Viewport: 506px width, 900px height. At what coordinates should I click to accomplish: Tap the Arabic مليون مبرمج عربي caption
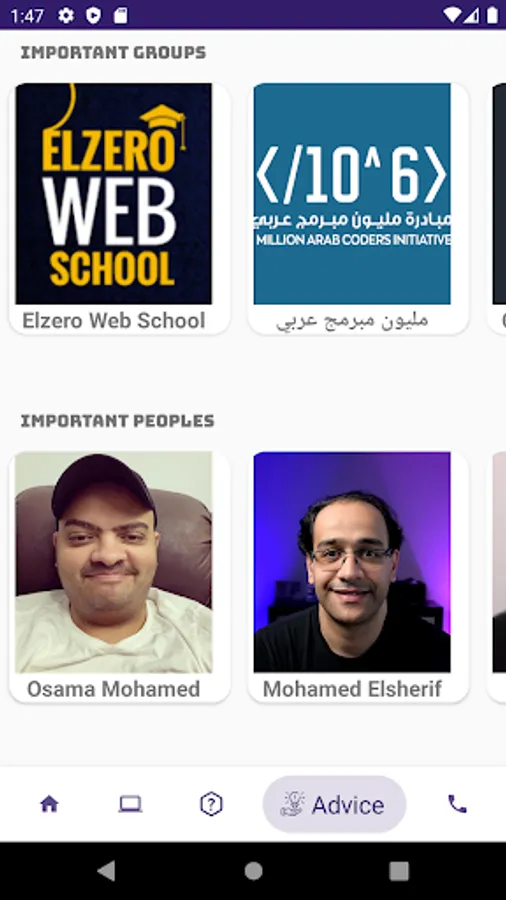(x=352, y=320)
